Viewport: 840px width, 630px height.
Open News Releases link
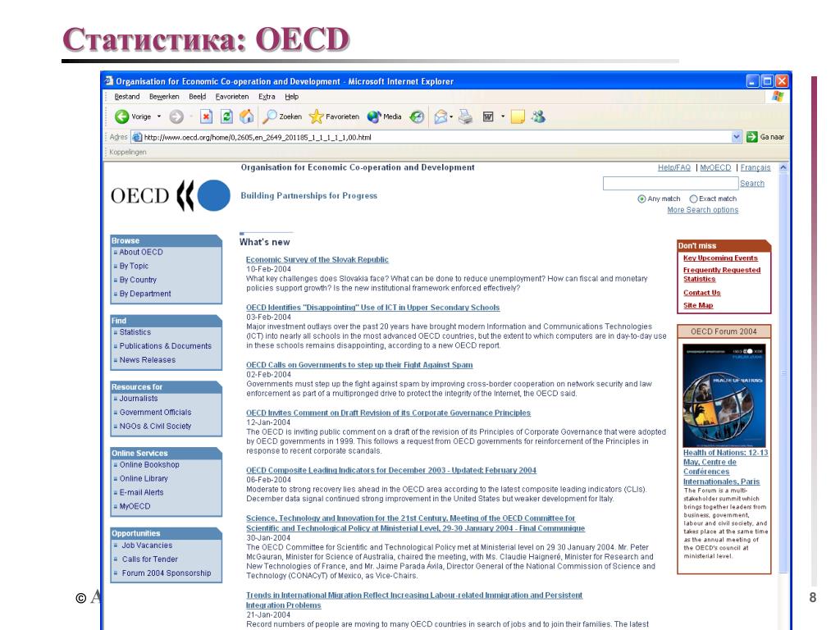[x=148, y=360]
